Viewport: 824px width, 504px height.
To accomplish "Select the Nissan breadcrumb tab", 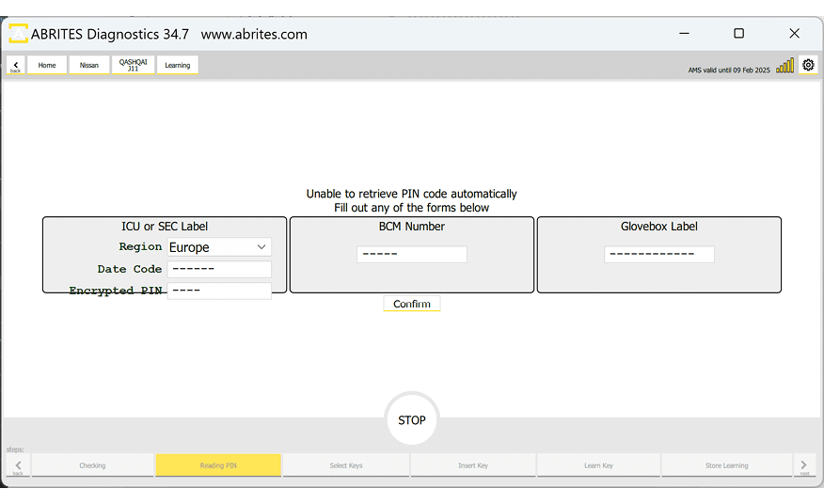I will point(89,65).
